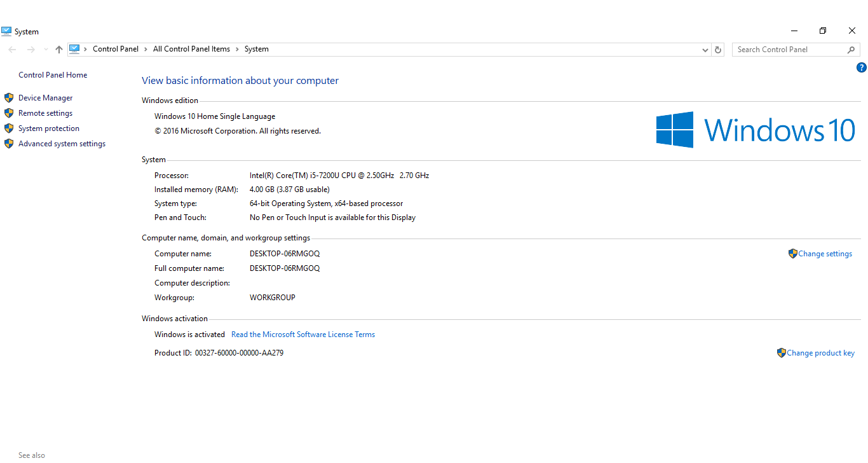This screenshot has width=868, height=463.
Task: Minimize the System window
Action: point(794,31)
